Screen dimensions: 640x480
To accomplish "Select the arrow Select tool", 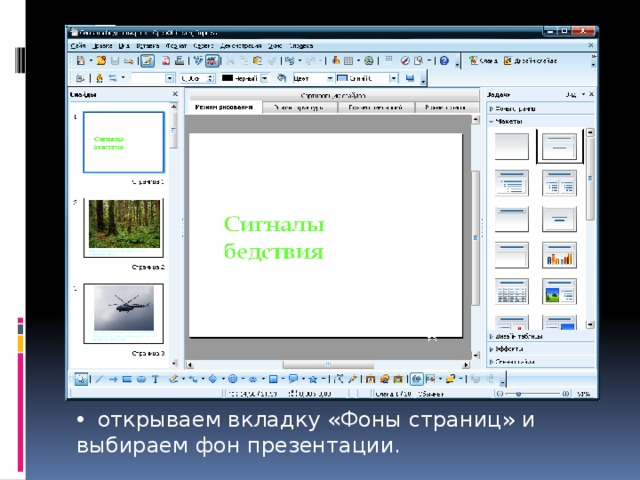I will 81,379.
